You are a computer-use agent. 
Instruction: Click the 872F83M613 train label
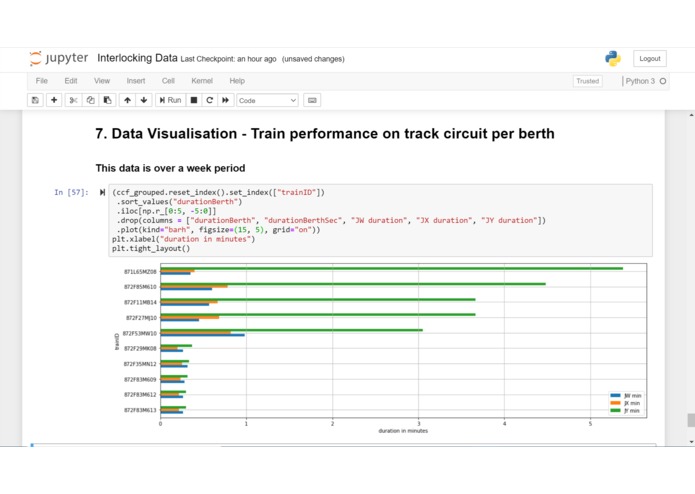click(140, 410)
